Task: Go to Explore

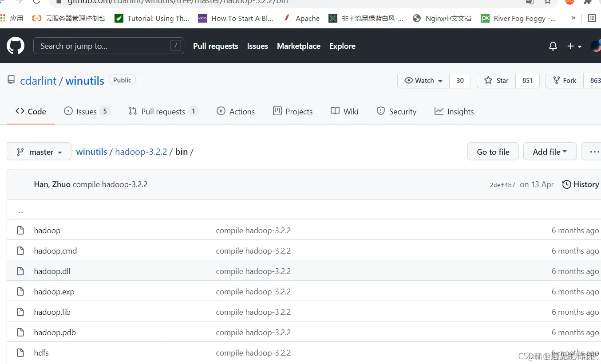Action: pyautogui.click(x=342, y=46)
